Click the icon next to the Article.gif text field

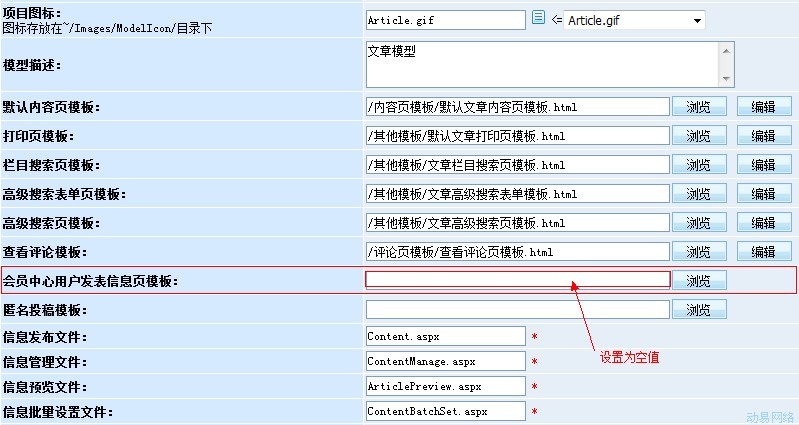click(x=538, y=19)
